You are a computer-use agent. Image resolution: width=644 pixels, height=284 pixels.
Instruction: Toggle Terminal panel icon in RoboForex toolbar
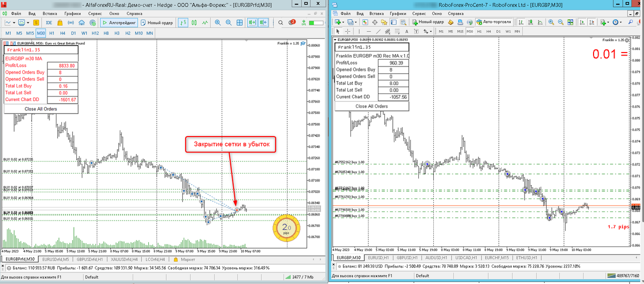393,22
